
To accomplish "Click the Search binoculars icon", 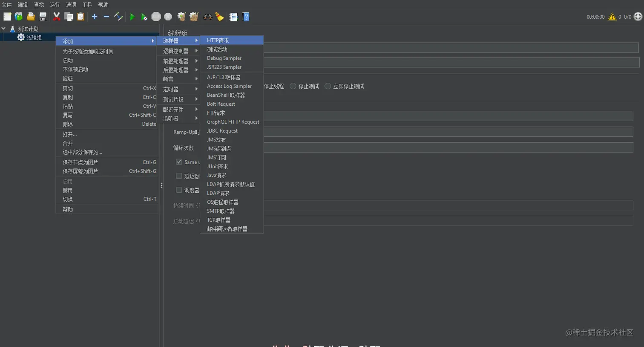I will 208,17.
